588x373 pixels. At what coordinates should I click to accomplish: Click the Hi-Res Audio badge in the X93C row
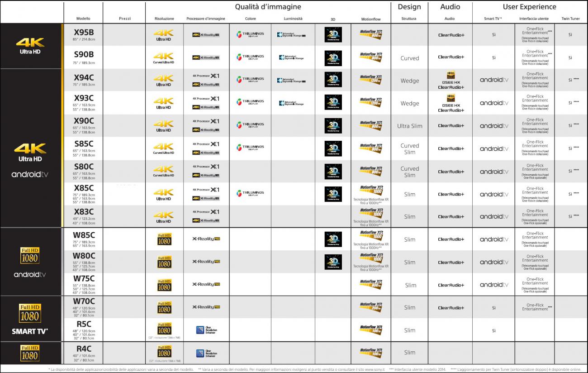(450, 98)
